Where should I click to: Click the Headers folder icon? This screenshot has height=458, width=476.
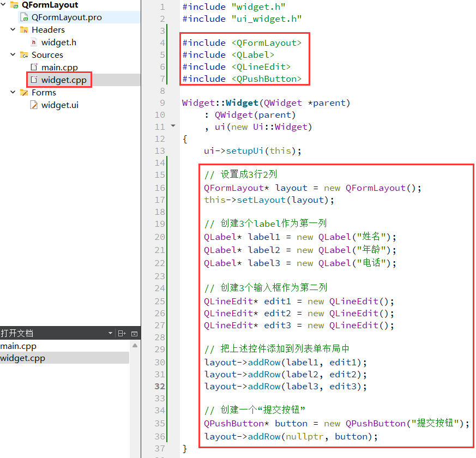[24, 30]
